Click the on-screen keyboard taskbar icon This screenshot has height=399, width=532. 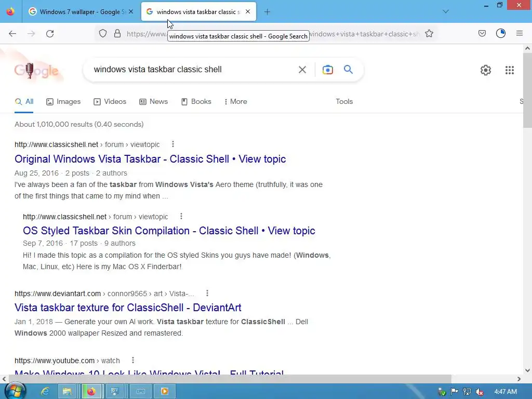click(141, 392)
